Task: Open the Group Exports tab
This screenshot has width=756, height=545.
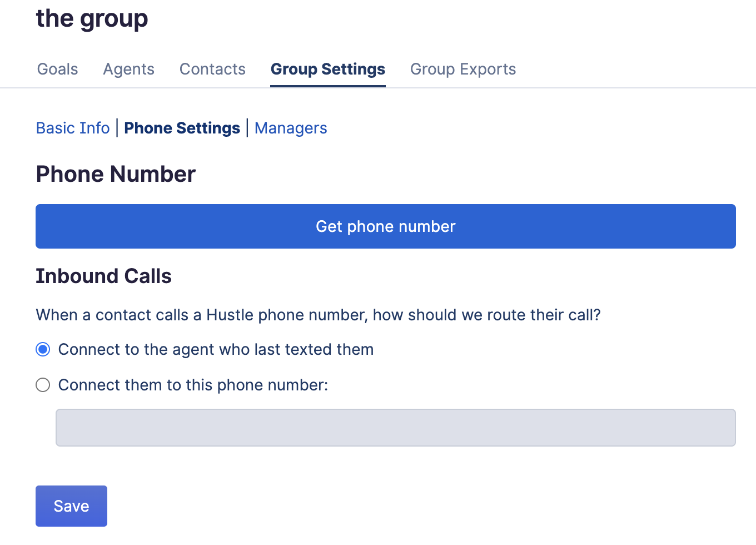Action: pos(462,69)
